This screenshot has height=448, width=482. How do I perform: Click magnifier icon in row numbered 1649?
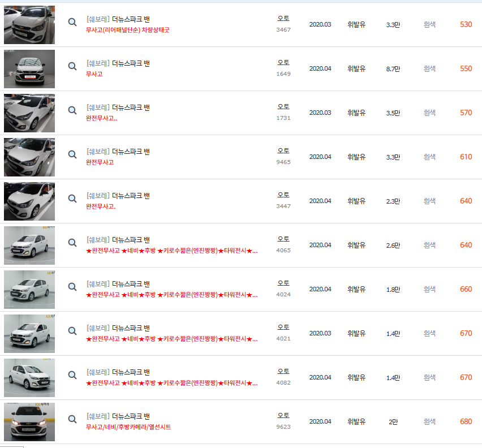click(72, 66)
